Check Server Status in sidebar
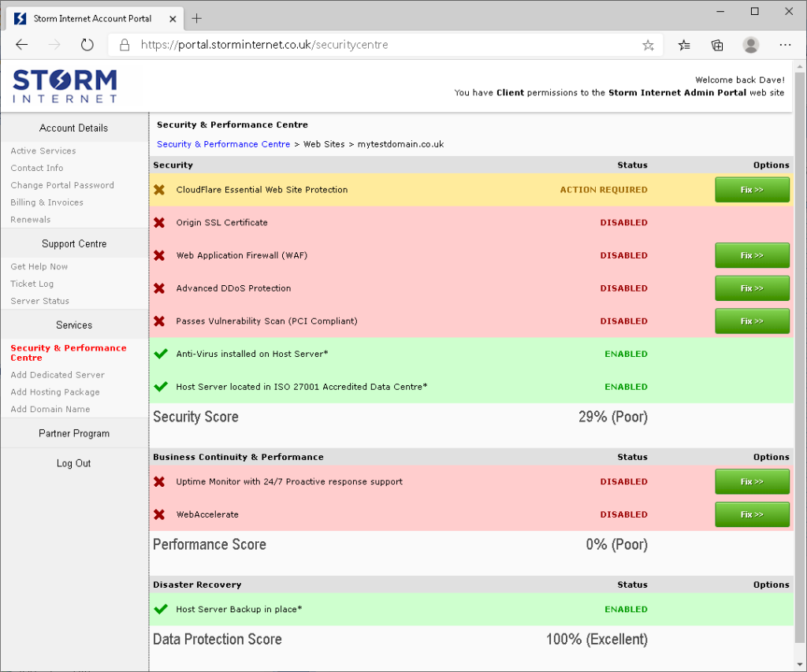This screenshot has height=672, width=807. pos(39,301)
